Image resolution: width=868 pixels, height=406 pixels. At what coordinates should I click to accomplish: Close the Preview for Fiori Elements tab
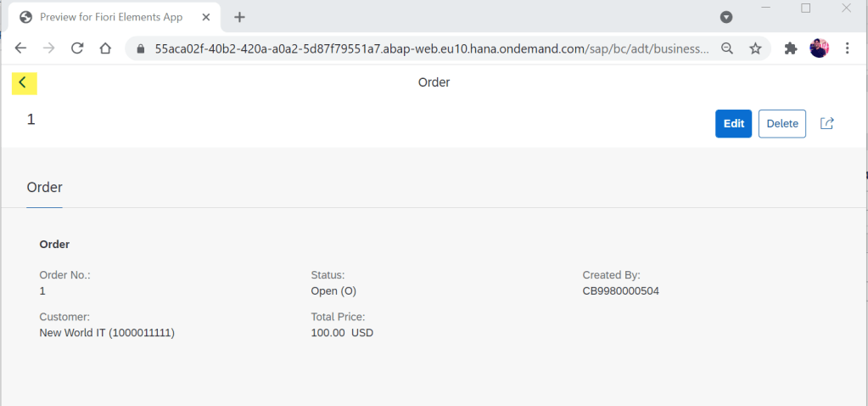click(206, 17)
